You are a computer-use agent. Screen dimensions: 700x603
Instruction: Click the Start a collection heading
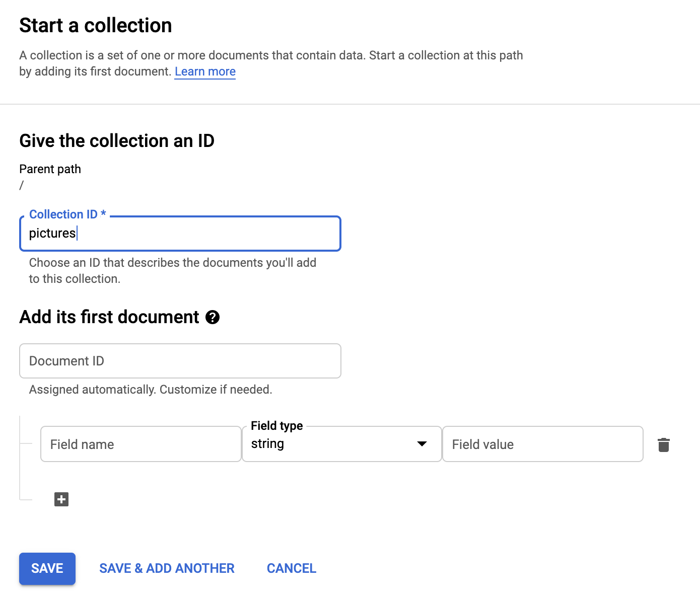tap(96, 26)
